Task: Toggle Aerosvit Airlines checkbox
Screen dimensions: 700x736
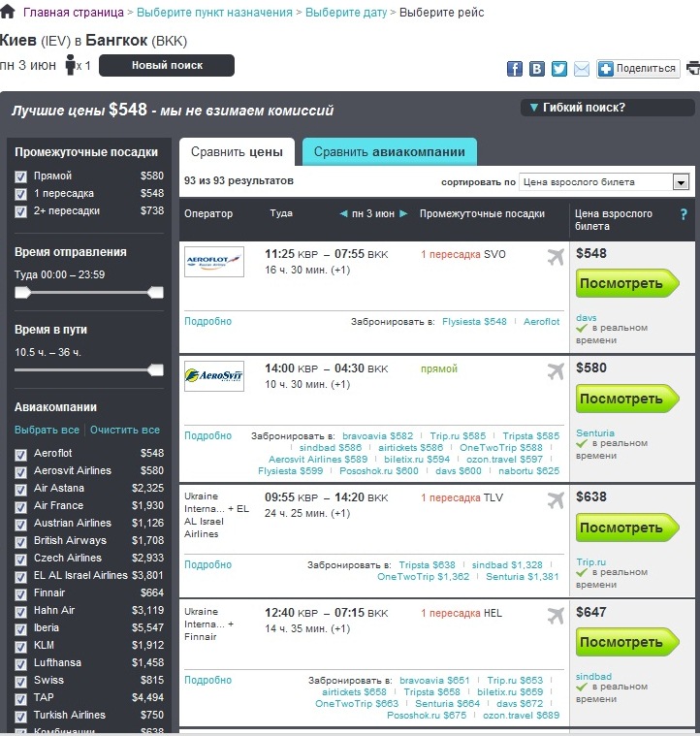Action: click(20, 471)
